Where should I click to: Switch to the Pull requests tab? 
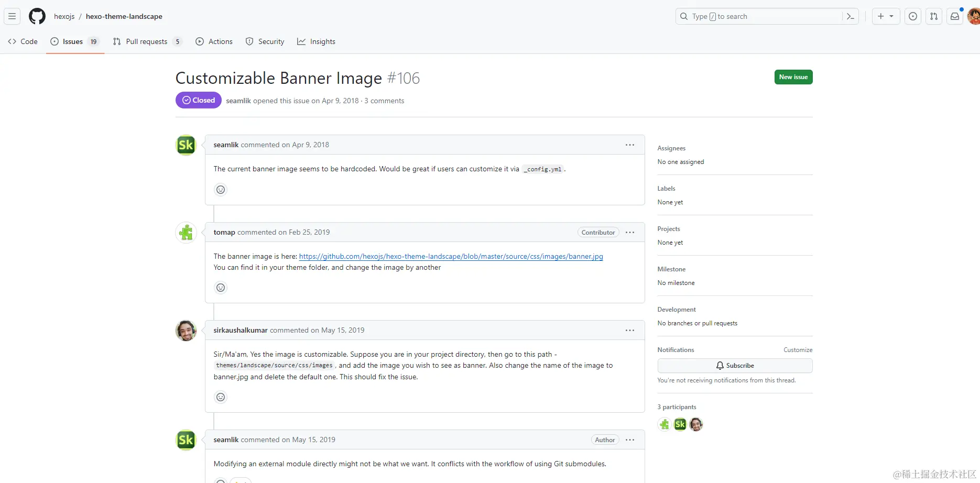click(147, 41)
